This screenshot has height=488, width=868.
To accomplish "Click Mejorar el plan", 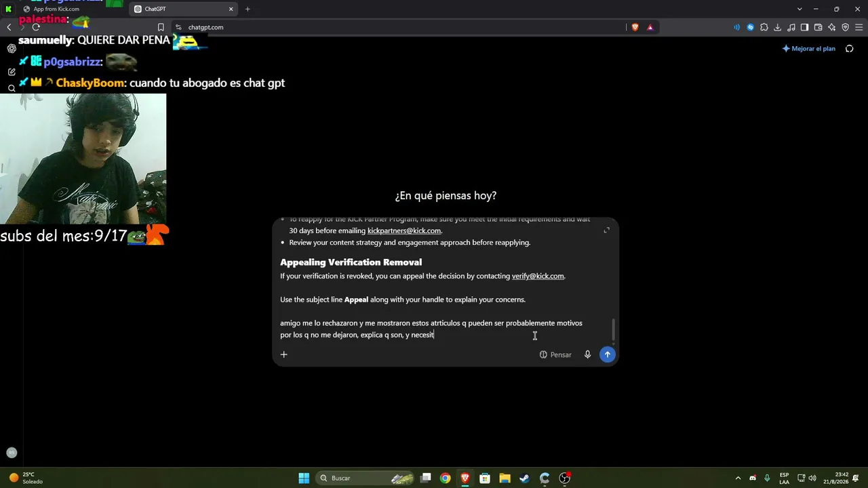I will (x=809, y=49).
